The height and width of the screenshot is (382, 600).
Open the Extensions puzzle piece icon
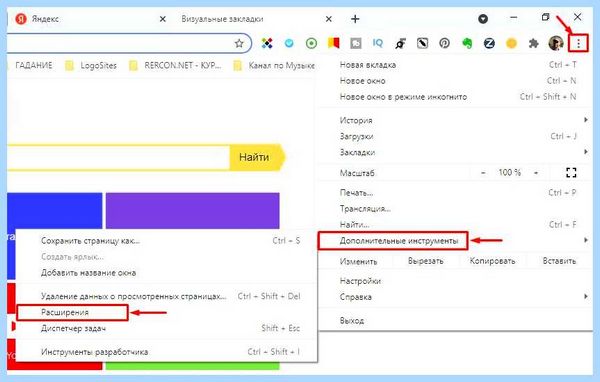pyautogui.click(x=533, y=44)
